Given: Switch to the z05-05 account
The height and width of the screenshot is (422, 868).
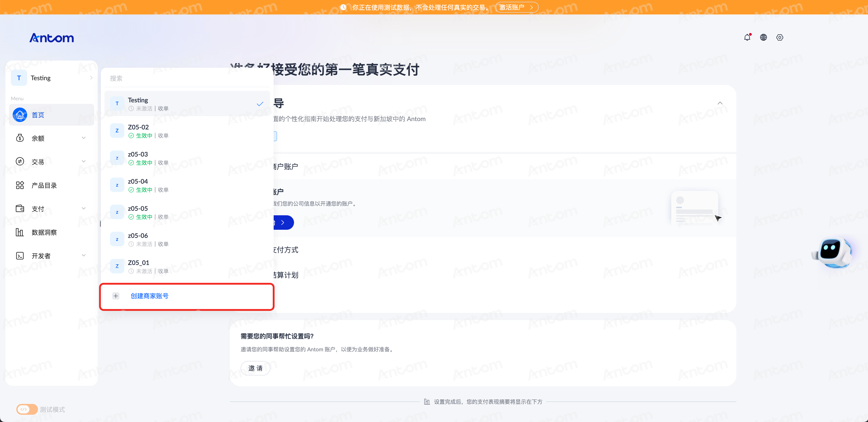Looking at the screenshot, I should click(187, 212).
